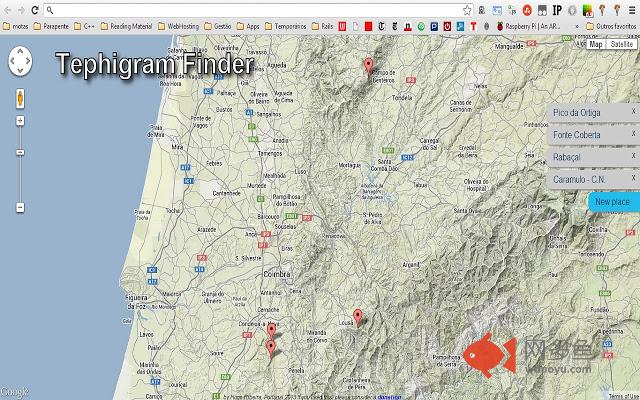Remove Fonte Coberta with its X
The image size is (640, 400).
point(633,133)
